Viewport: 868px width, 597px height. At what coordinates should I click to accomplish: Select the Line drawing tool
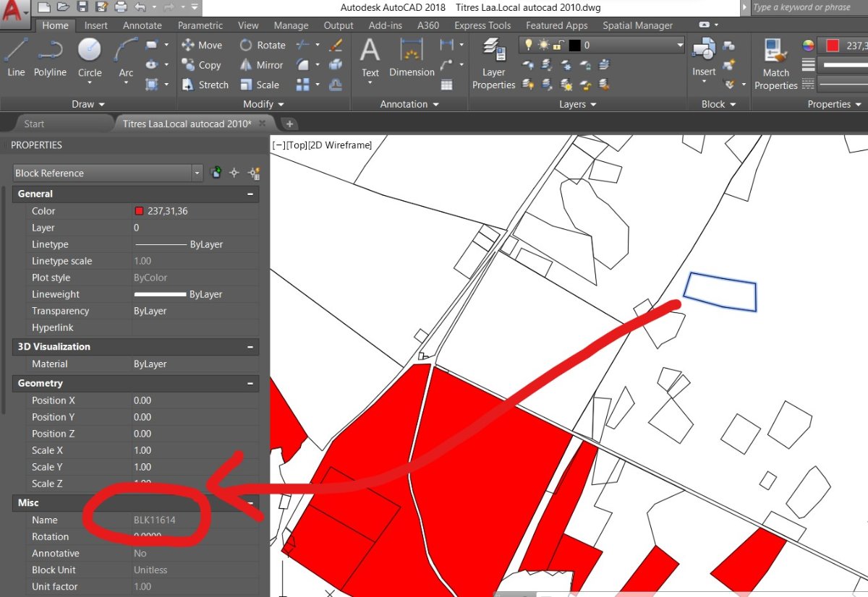16,56
